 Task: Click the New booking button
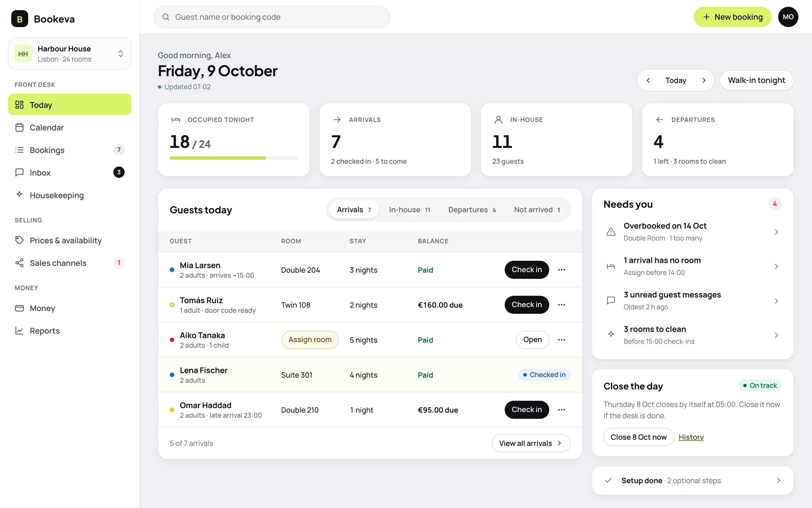pos(732,17)
